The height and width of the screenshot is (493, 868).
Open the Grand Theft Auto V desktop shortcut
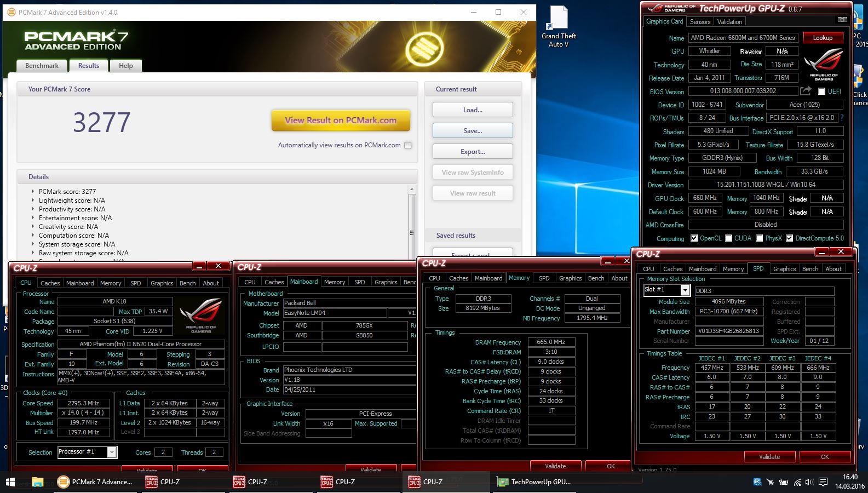(559, 27)
